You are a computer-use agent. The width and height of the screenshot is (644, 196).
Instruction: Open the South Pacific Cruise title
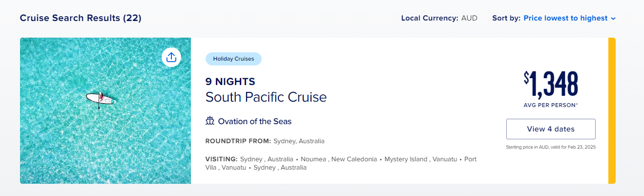[266, 97]
